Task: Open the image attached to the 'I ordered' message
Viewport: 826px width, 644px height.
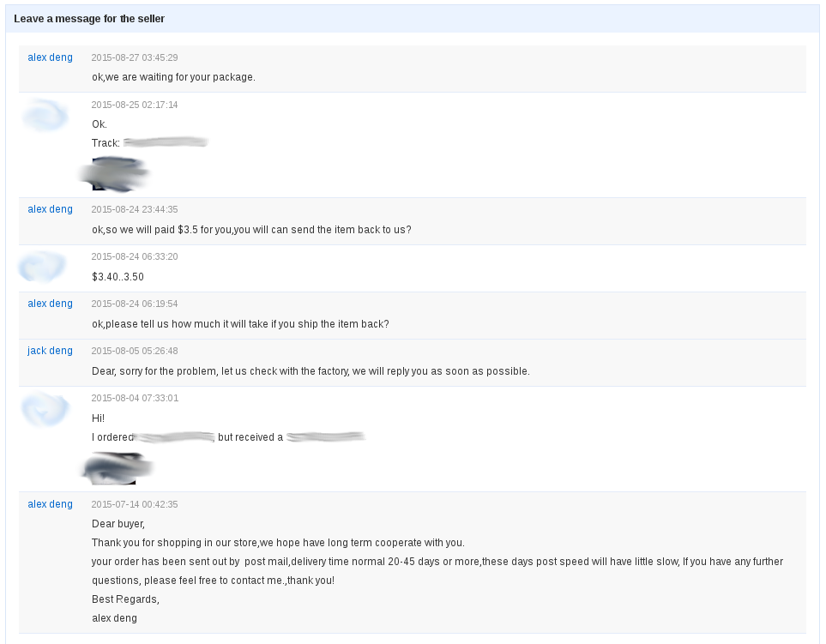Action: click(116, 468)
